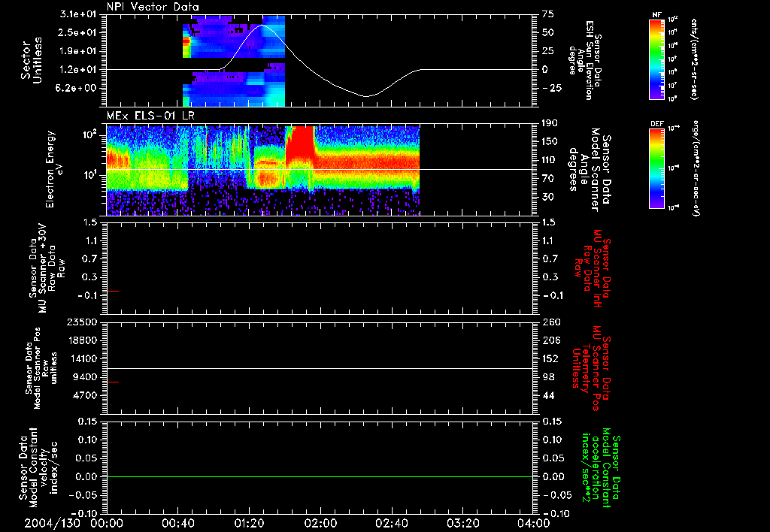Select the 01:20 time axis label
Screen dimensions: 770x532
[x=249, y=524]
